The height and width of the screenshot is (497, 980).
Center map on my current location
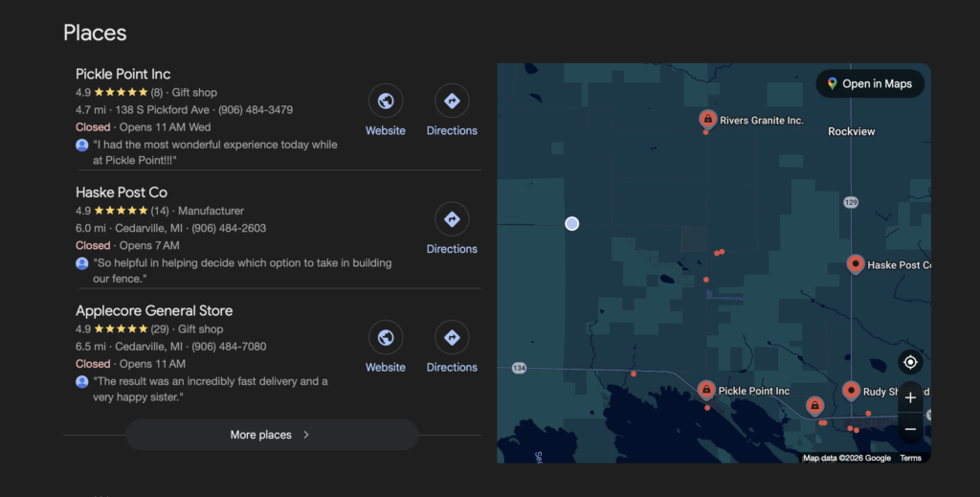(x=910, y=362)
